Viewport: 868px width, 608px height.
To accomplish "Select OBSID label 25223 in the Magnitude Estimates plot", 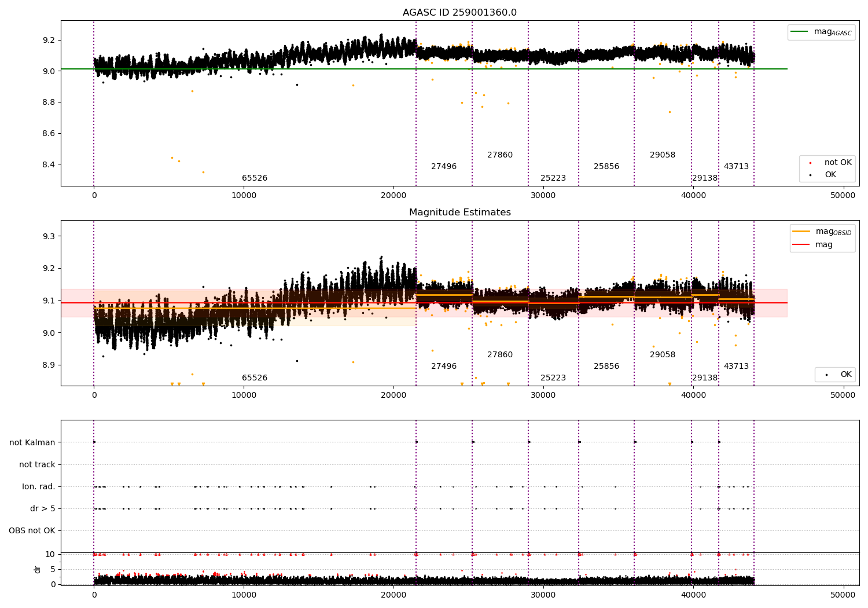I will click(x=553, y=378).
